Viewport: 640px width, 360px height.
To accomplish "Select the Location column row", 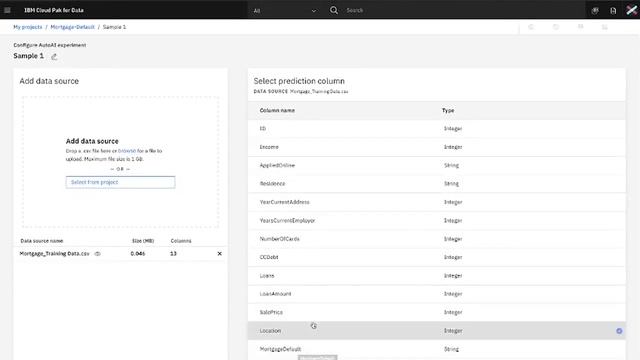I will tap(436, 331).
